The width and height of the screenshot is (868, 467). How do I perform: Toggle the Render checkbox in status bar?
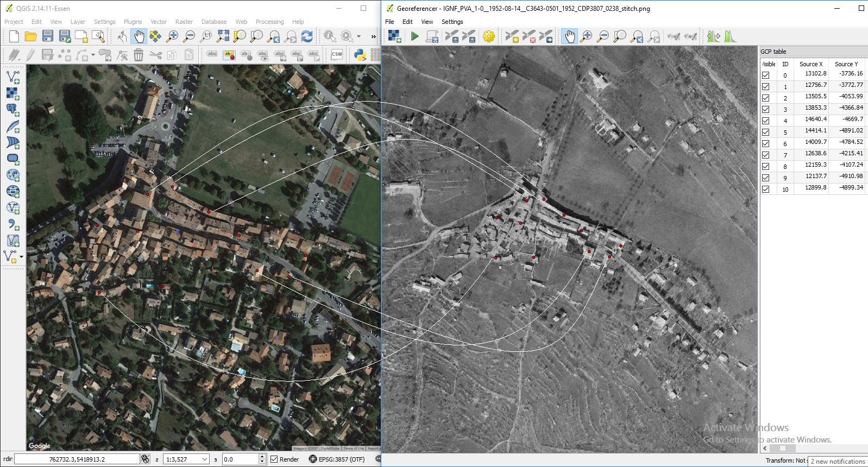(274, 459)
